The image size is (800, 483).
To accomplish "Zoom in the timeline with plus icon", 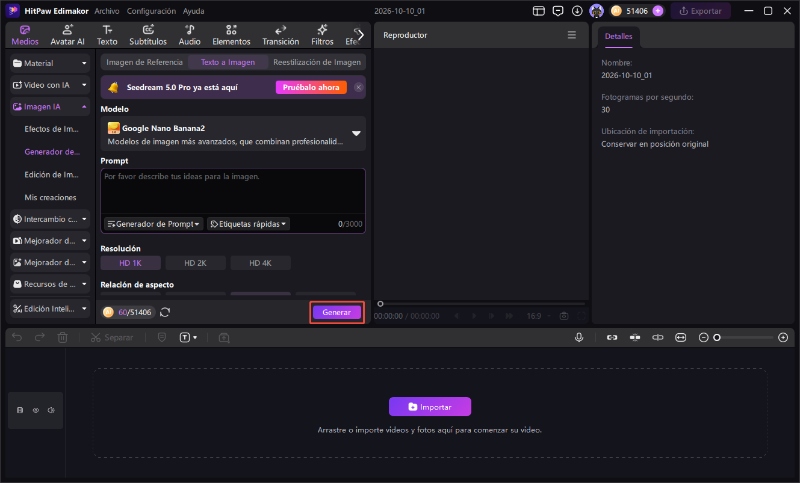I will pyautogui.click(x=783, y=338).
